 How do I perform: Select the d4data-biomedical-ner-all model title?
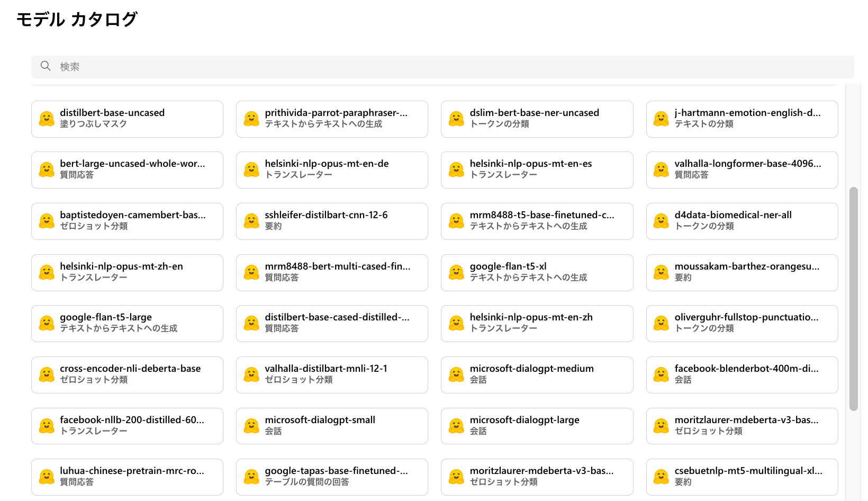point(733,215)
